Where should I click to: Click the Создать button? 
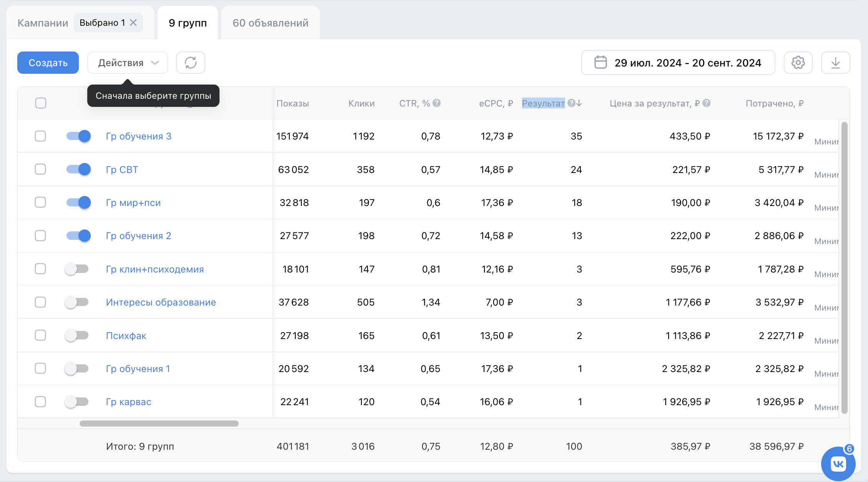(48, 63)
